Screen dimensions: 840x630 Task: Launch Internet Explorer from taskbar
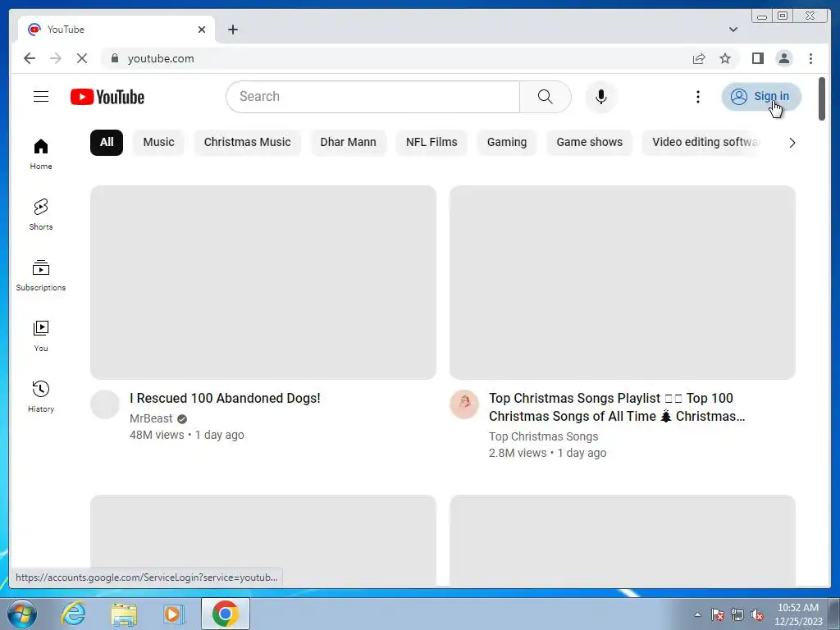click(x=73, y=614)
